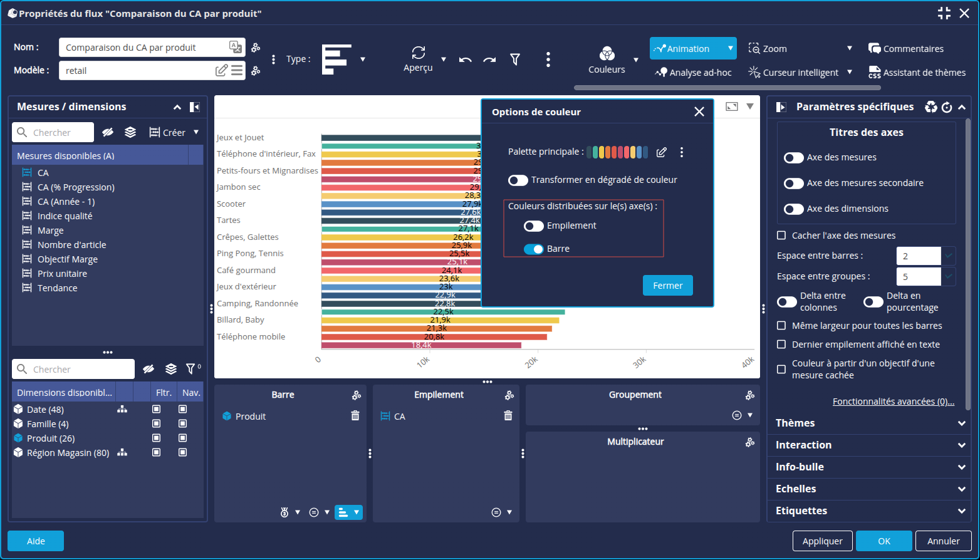Click the Aperçu refresh icon
This screenshot has width=980, height=560.
(x=418, y=53)
